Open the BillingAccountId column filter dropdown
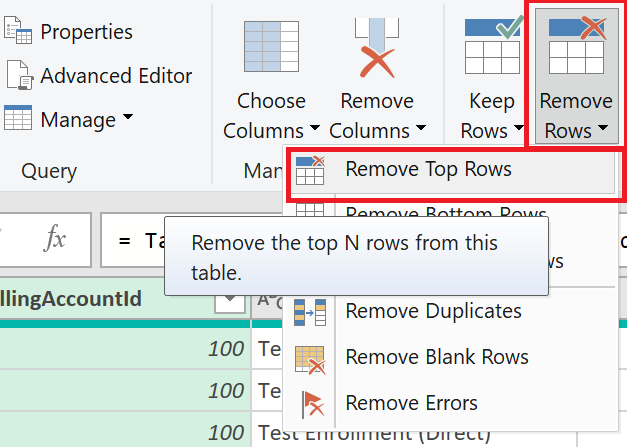627x447 pixels. tap(230, 304)
